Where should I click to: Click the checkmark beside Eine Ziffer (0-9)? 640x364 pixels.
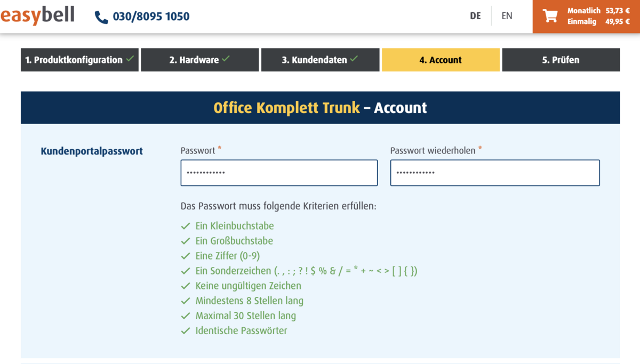coord(186,256)
